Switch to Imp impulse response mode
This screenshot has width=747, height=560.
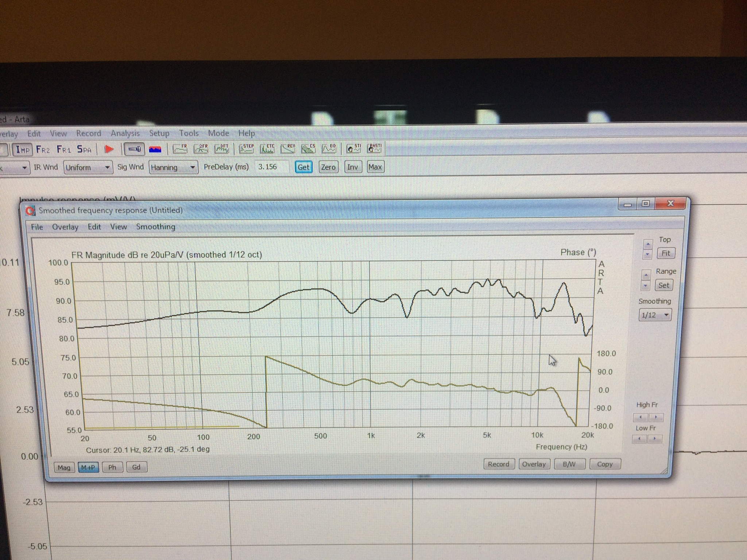(23, 149)
